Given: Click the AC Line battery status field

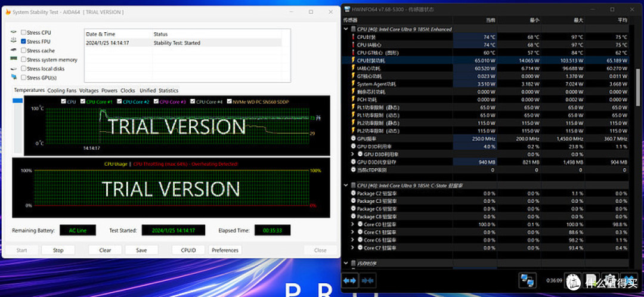Looking at the screenshot, I should [x=78, y=230].
